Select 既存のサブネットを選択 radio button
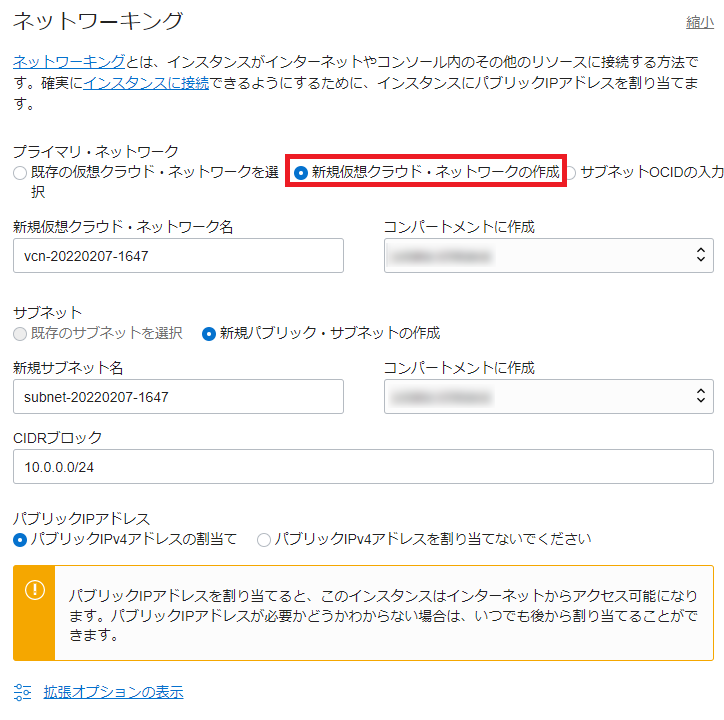Image resolution: width=724 pixels, height=720 pixels. coord(21,333)
